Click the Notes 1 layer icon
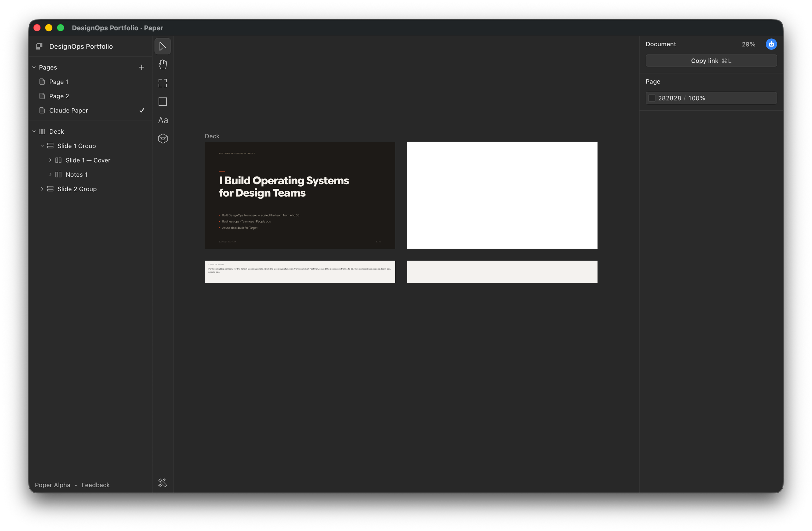The height and width of the screenshot is (531, 812). (x=58, y=175)
